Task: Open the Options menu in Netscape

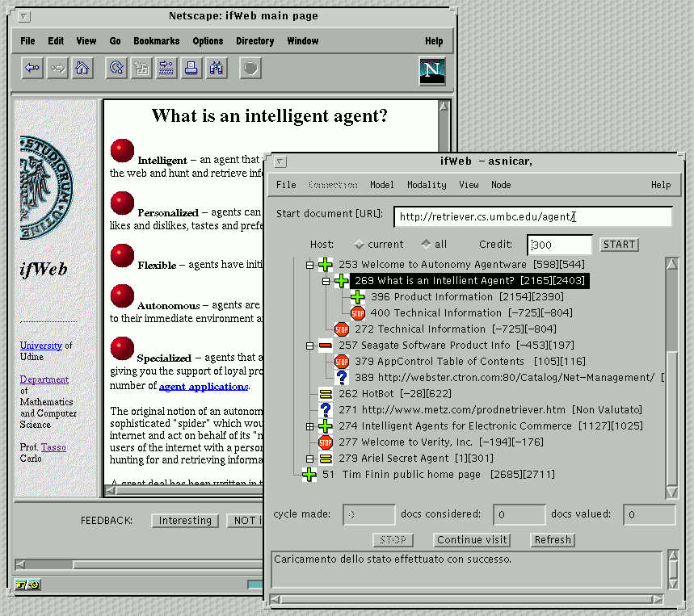Action: click(x=208, y=41)
